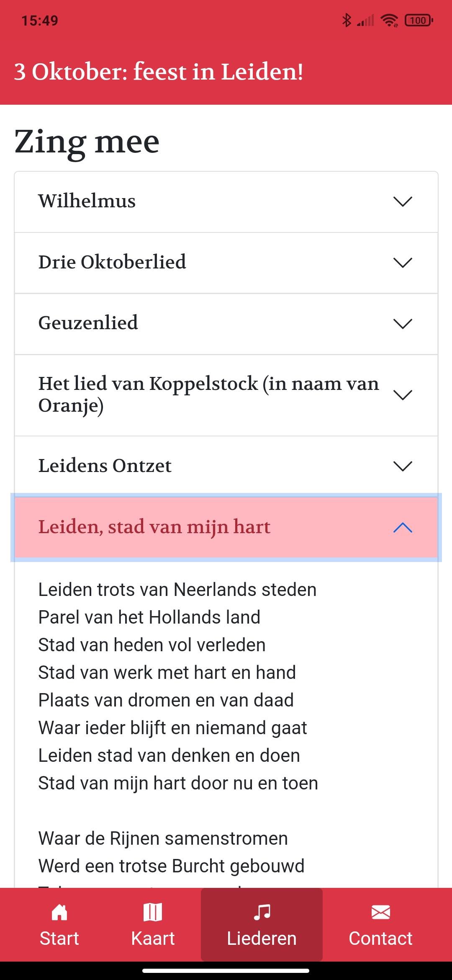Tap the home gesture bar
Screen dimensions: 452x980
pyautogui.click(x=226, y=971)
